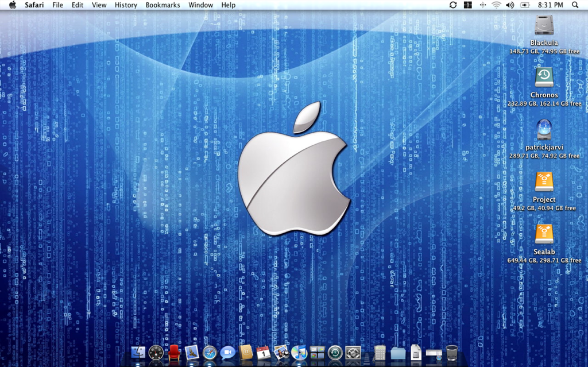Open iPhoto from the Dock
The width and height of the screenshot is (588, 367).
pos(281,353)
